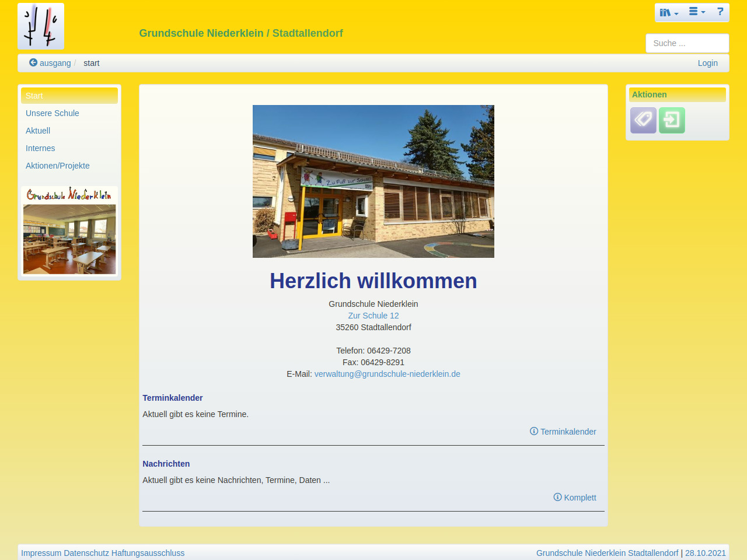Click info icon beside Komplett link
Image resolution: width=747 pixels, height=560 pixels.
coord(557,497)
